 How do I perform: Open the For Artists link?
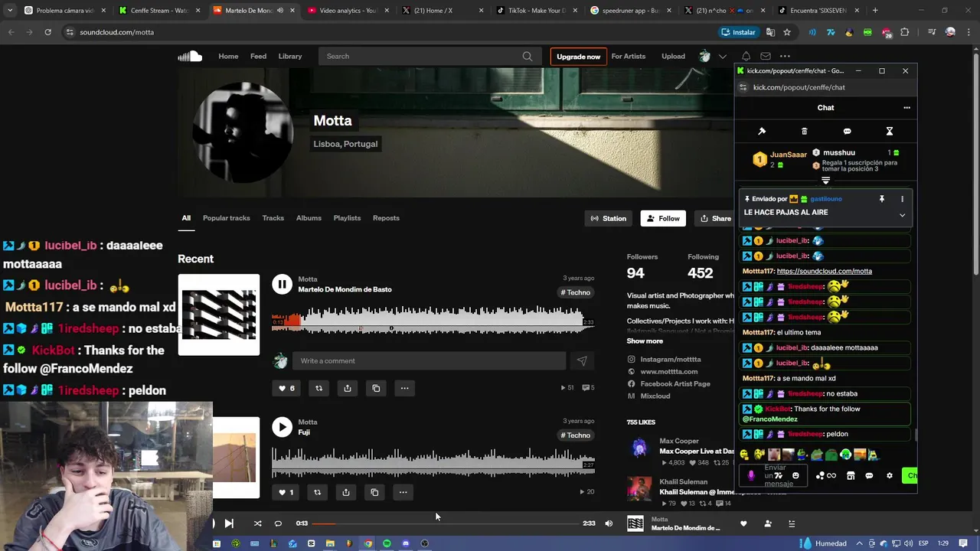[629, 56]
